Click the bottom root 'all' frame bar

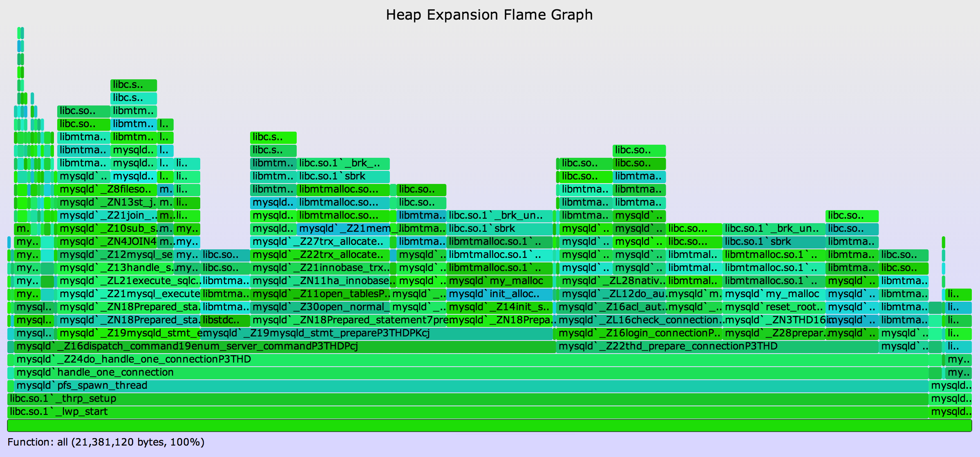489,425
